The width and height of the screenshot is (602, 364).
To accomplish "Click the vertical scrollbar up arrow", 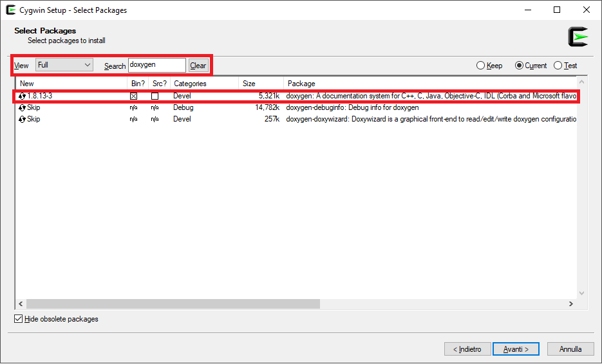I will [x=581, y=82].
